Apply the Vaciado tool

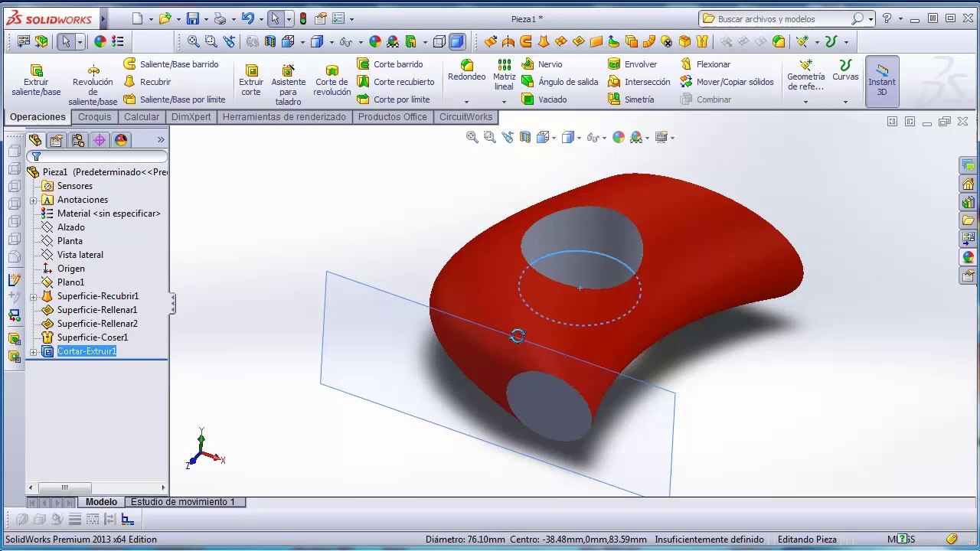[544, 99]
